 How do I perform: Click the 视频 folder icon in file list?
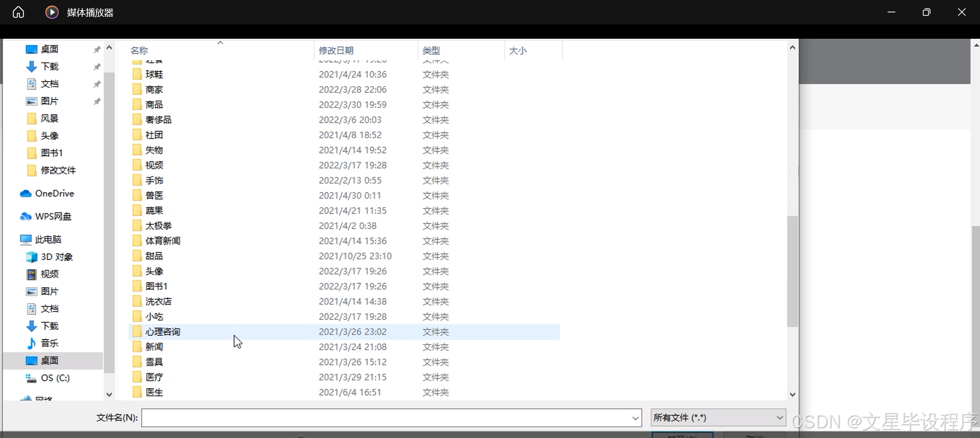137,165
